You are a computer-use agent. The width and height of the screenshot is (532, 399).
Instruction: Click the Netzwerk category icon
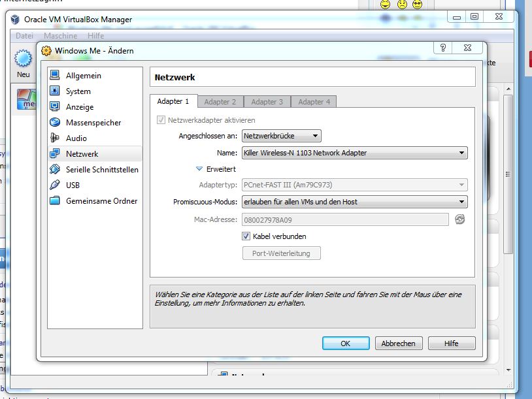(x=55, y=153)
